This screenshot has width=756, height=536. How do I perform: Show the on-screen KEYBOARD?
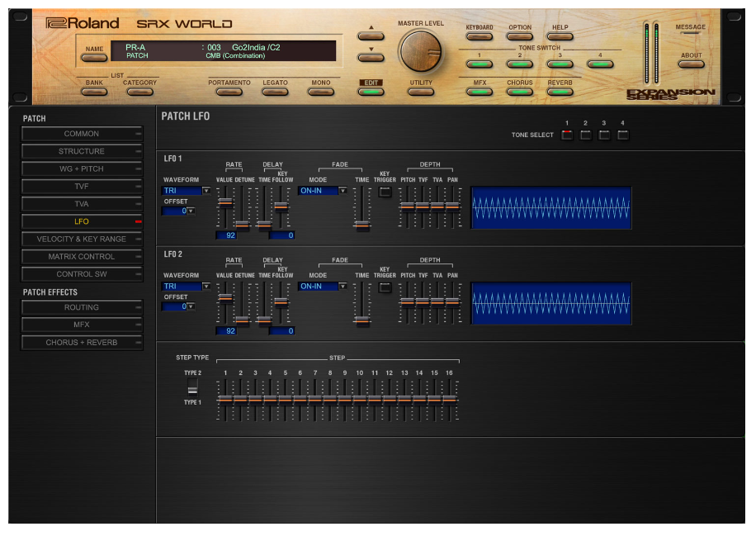480,36
